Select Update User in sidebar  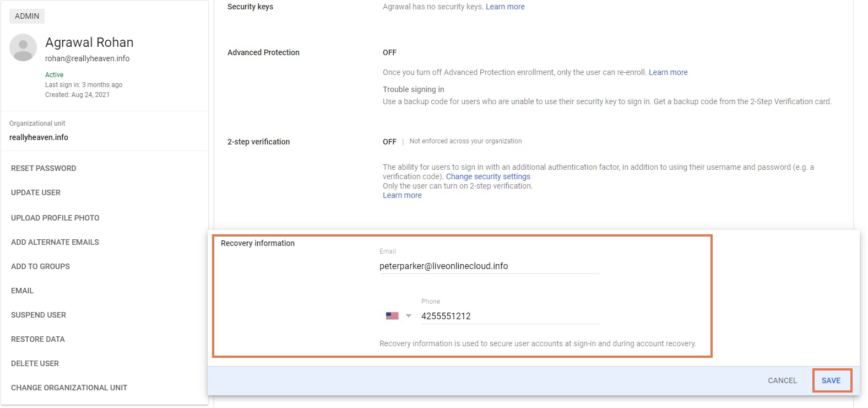(36, 192)
